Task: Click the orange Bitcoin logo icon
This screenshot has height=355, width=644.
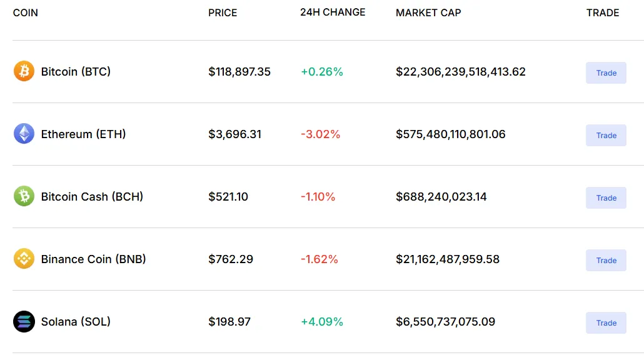Action: 24,71
